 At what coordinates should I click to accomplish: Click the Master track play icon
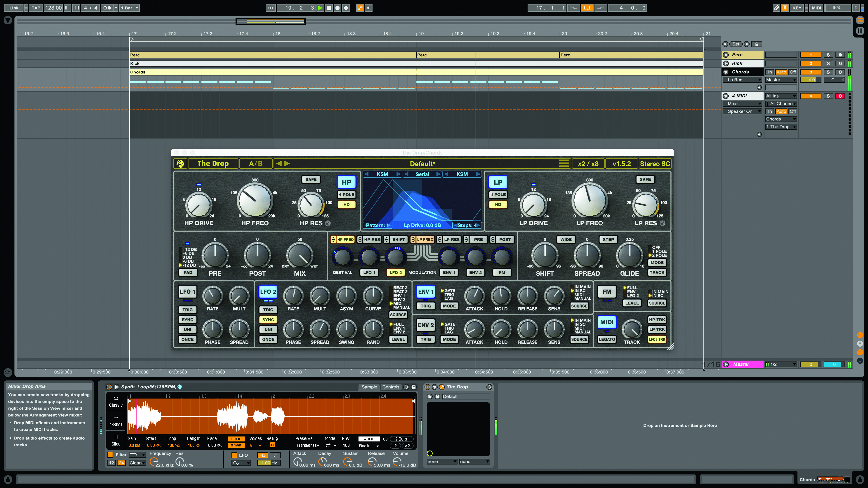726,364
